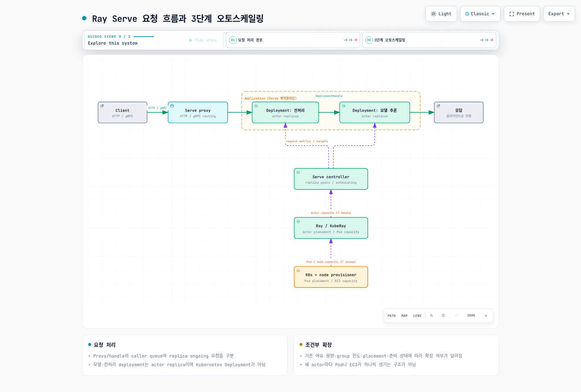Viewport: 581px width, 392px height.
Task: Select the K8s + node provisioner node
Action: pyautogui.click(x=331, y=277)
